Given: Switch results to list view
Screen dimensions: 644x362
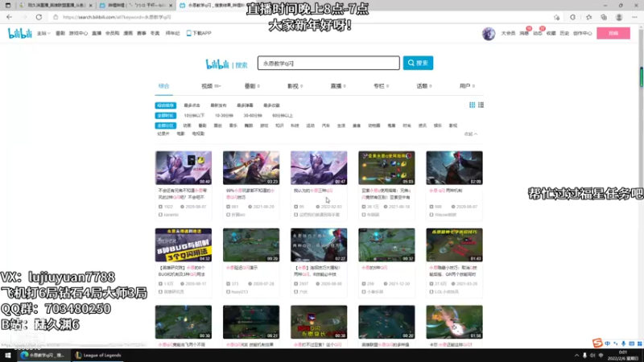Looking at the screenshot, I should click(481, 105).
